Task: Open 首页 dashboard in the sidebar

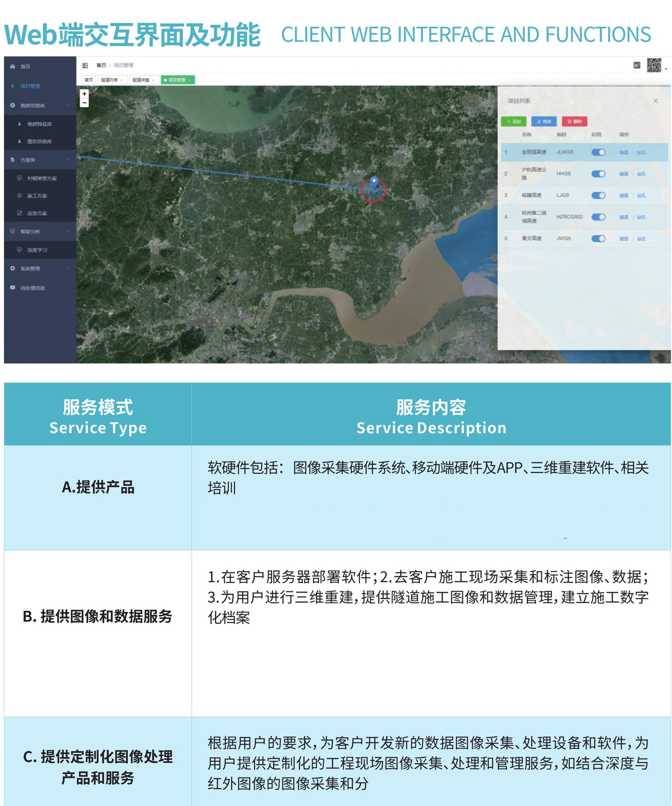Action: coord(25,66)
